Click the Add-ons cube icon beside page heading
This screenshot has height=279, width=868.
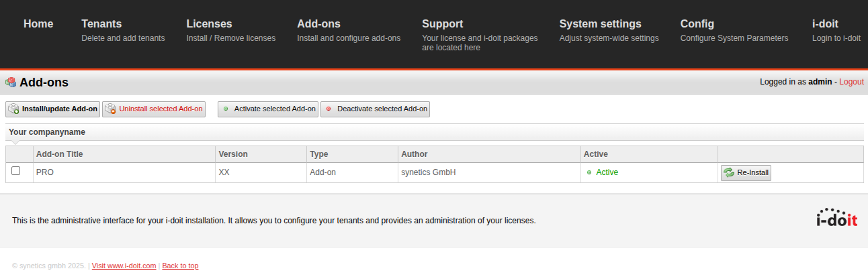pyautogui.click(x=11, y=82)
